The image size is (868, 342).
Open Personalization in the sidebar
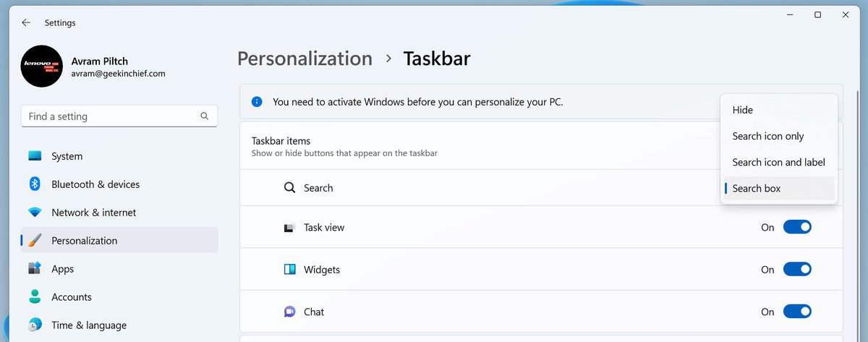(84, 241)
